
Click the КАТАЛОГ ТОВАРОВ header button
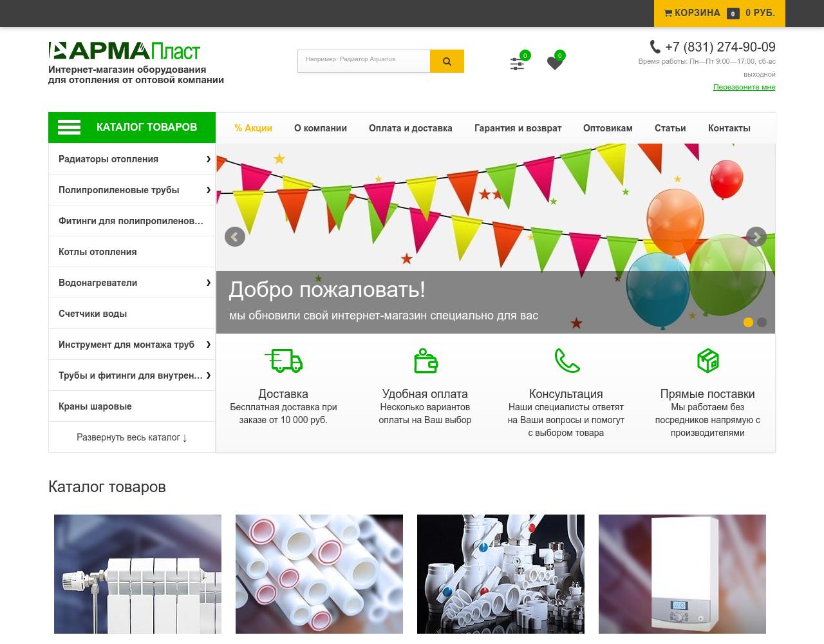coord(132,128)
